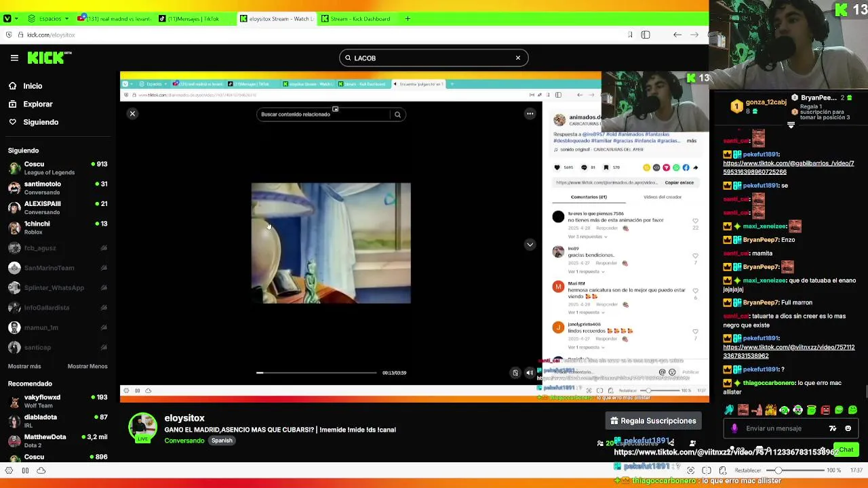Click the kick.com/eloysitox address bar
The height and width of the screenshot is (488, 868).
51,35
